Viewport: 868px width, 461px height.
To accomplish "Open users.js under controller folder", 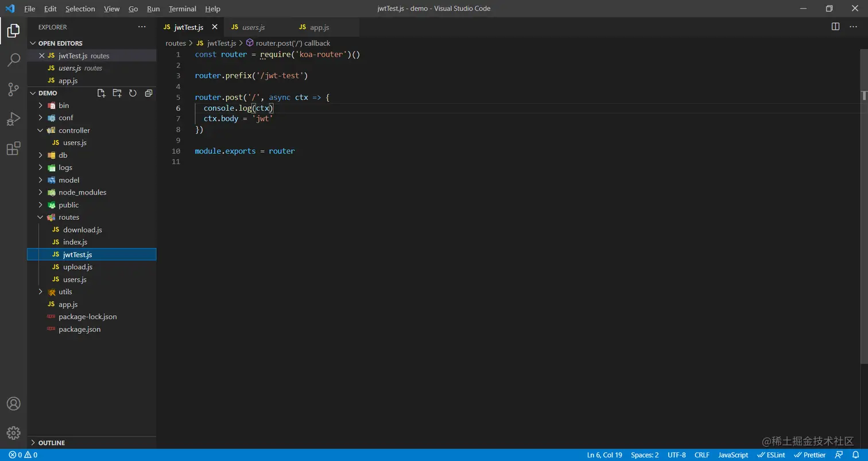I will [92, 143].
